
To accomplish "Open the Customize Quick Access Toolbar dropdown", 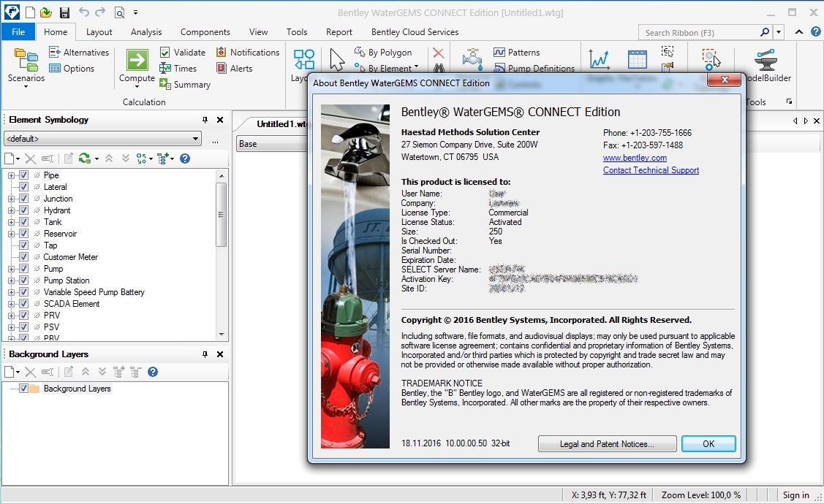I will (135, 12).
